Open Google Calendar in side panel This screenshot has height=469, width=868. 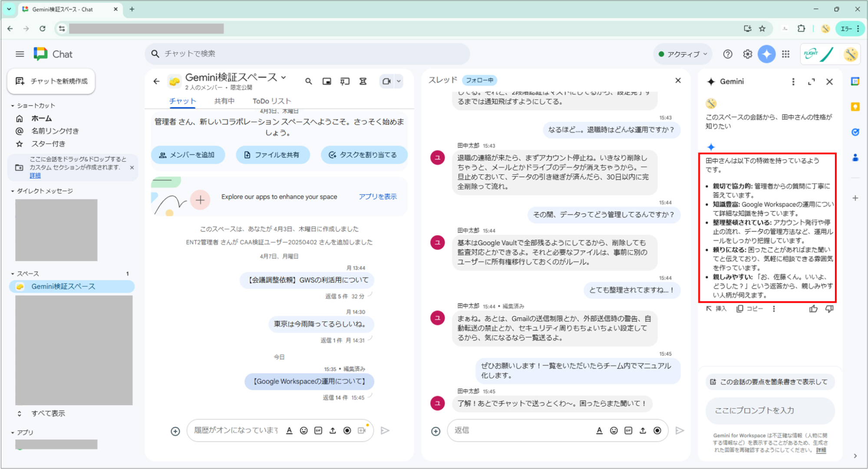tap(855, 82)
